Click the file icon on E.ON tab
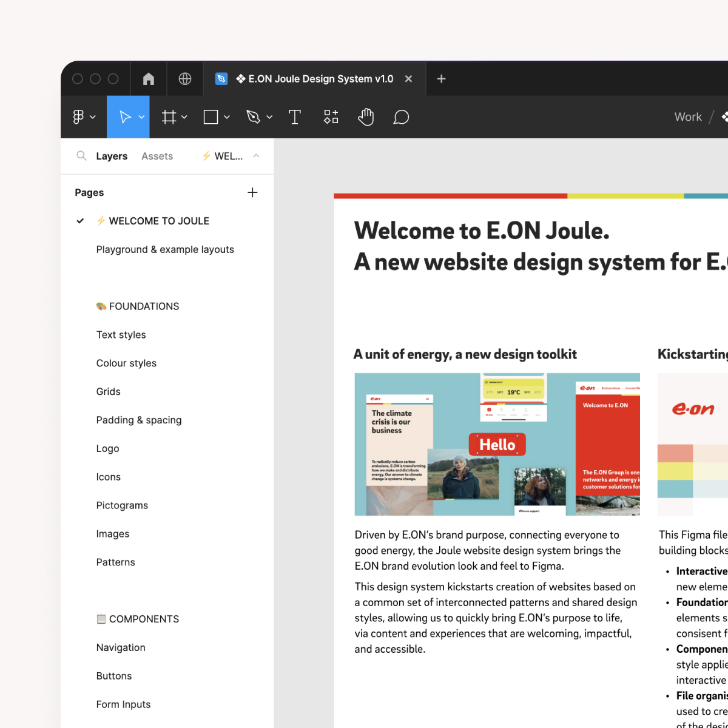 [x=222, y=79]
